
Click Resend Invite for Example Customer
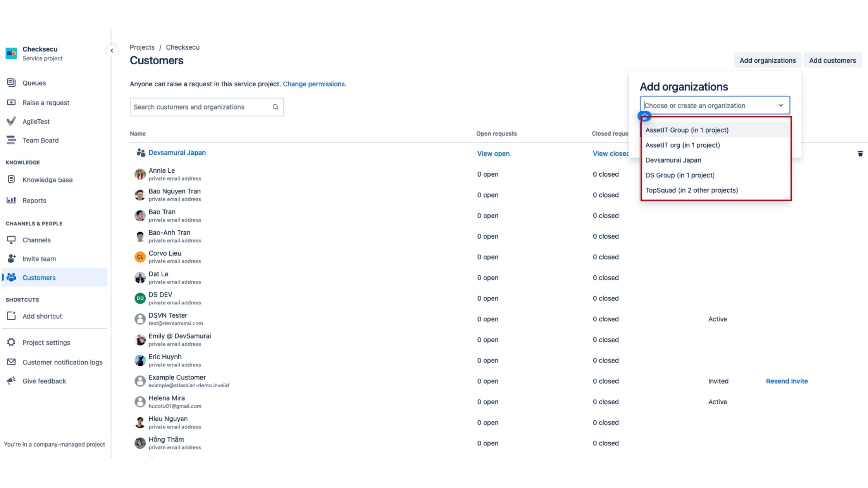(786, 381)
